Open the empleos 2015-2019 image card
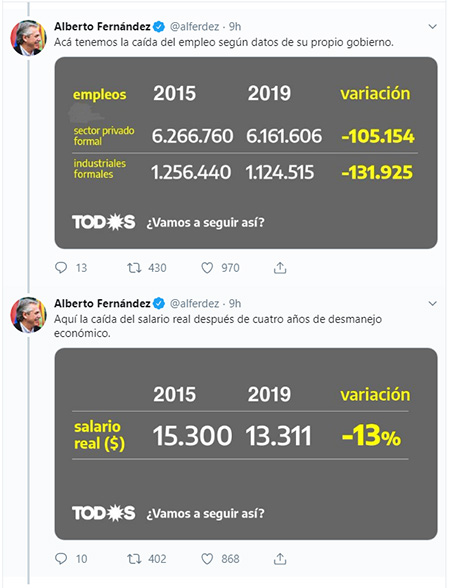 pyautogui.click(x=246, y=153)
